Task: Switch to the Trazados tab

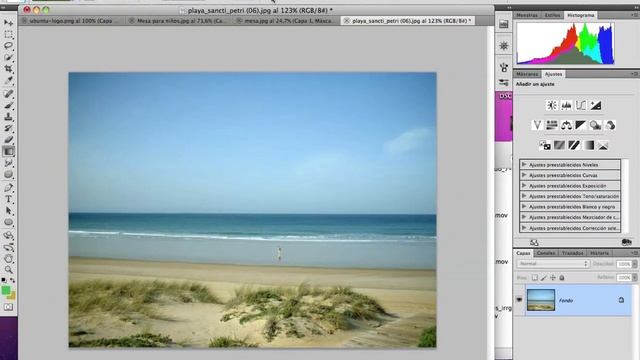Action: [x=573, y=253]
